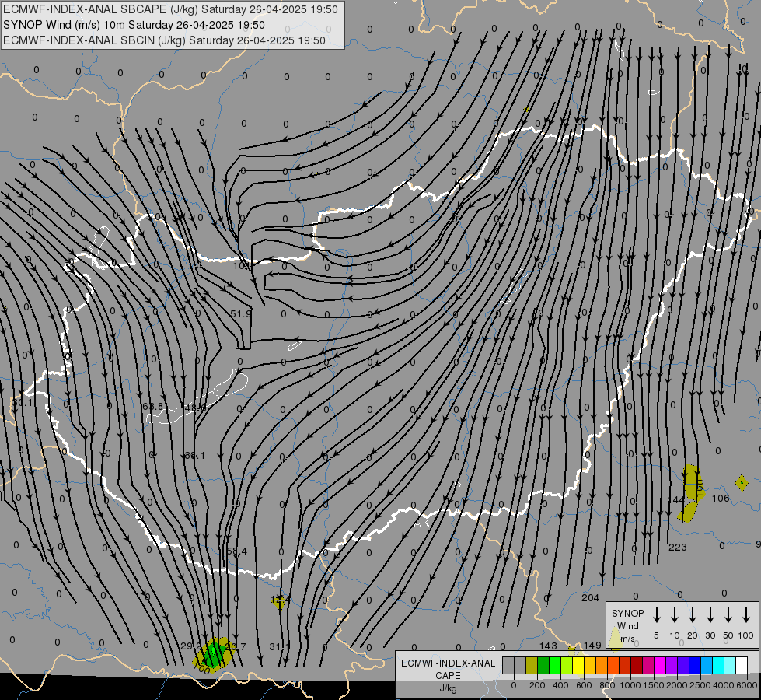The image size is (761, 700).
Task: Click the 106 value in the east
Action: [x=721, y=499]
